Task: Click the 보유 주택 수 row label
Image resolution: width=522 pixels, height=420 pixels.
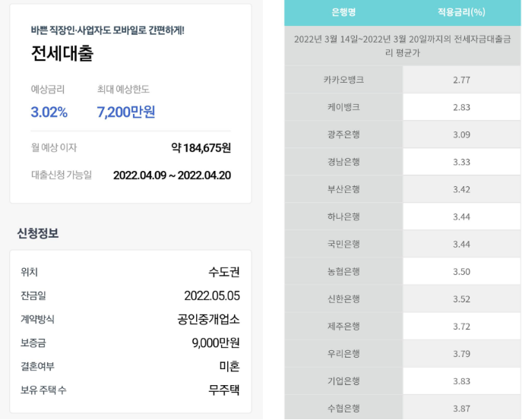Action: coord(43,390)
